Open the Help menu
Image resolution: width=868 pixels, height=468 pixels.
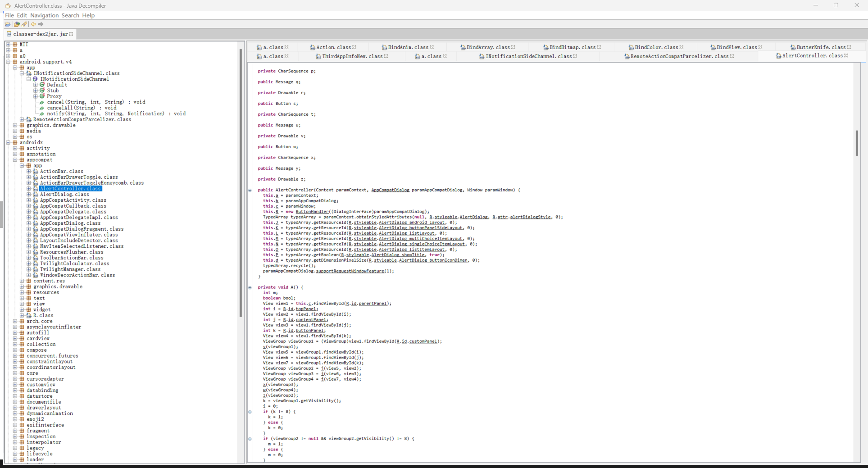tap(88, 15)
